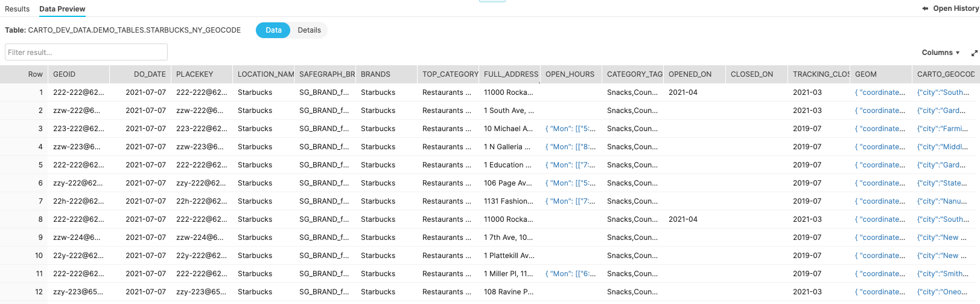
Task: Click the FULL_ADDRESS cell 106 Page Av
Action: click(508, 183)
